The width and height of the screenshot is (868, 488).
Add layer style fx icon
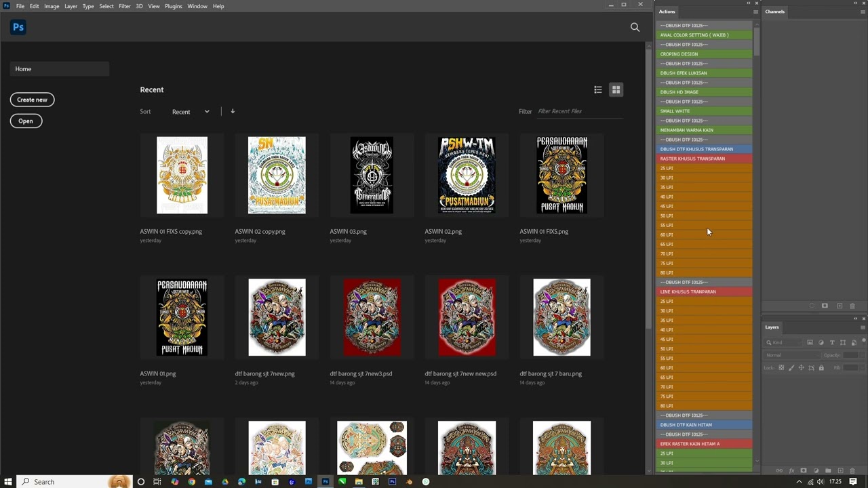point(791,470)
